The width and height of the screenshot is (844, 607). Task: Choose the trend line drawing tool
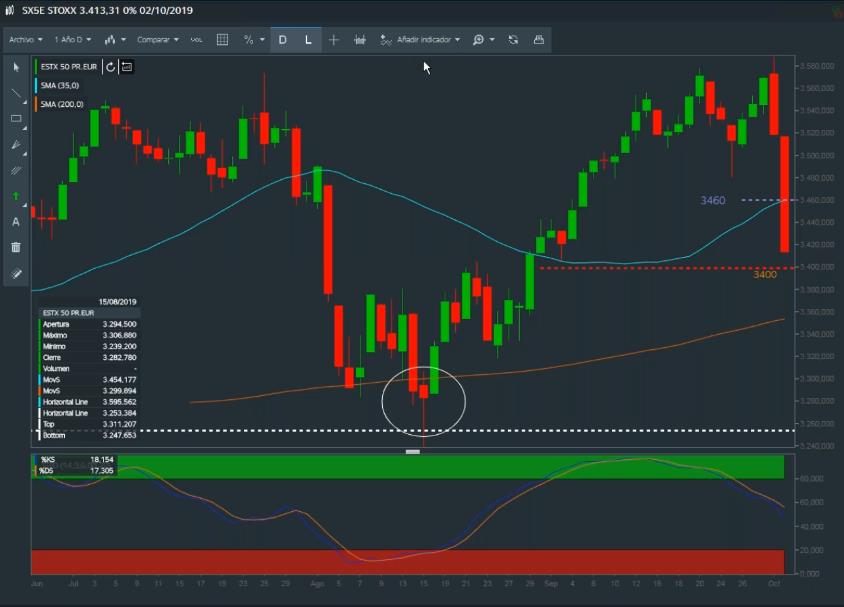(x=16, y=93)
